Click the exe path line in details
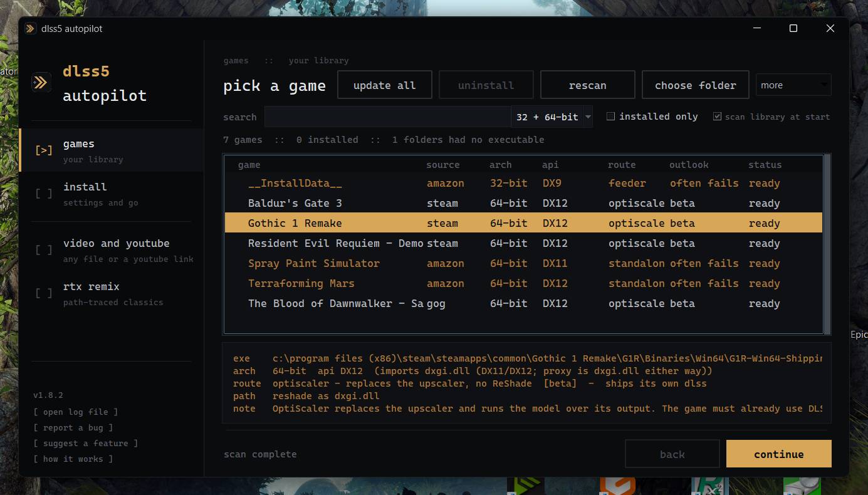Viewport: 868px width, 495px height. (x=527, y=358)
